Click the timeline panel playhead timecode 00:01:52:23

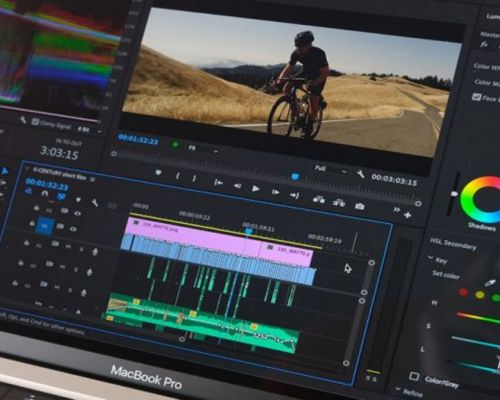(47, 184)
